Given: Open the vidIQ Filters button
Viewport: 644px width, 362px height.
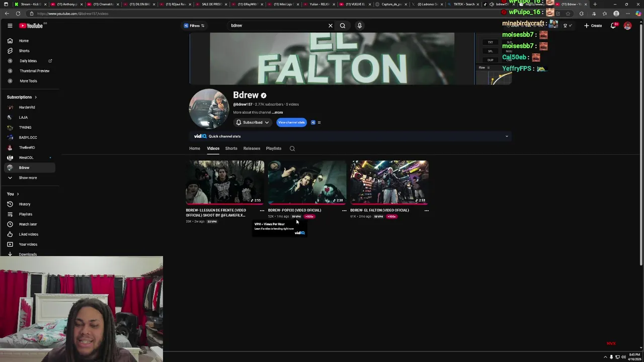Looking at the screenshot, I should pos(194,26).
